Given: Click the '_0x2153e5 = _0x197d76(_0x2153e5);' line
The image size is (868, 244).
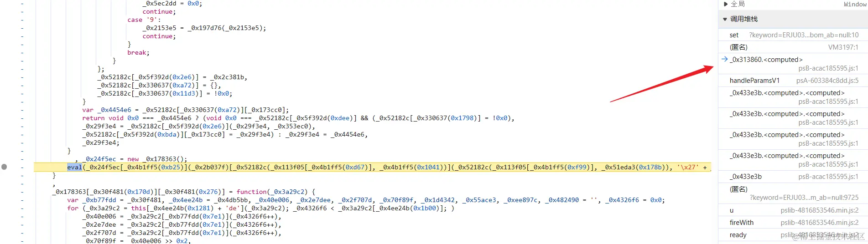Looking at the screenshot, I should (204, 28).
